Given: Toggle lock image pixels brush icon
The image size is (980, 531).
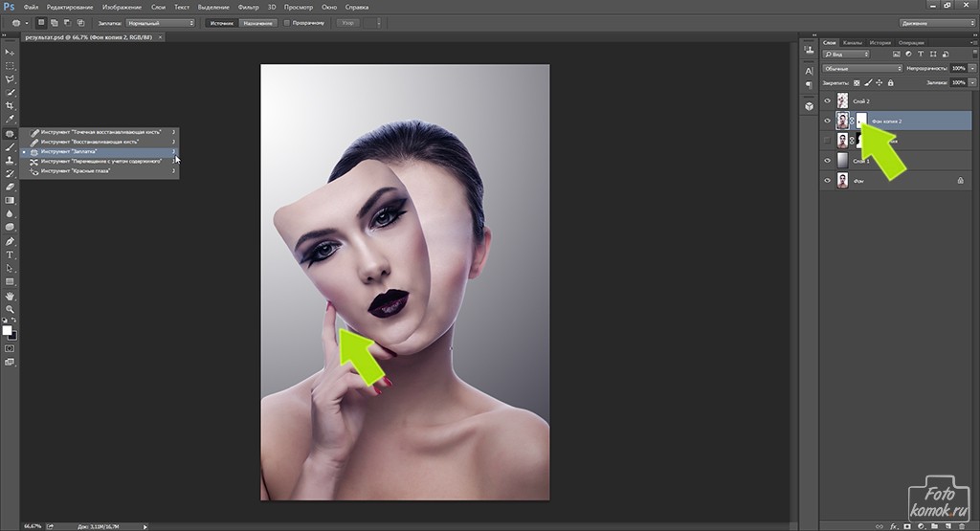Looking at the screenshot, I should 868,82.
